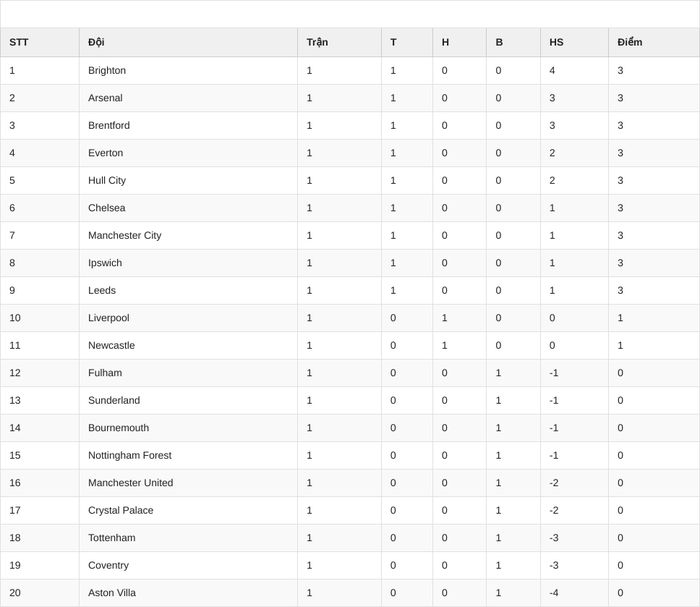Select the Nottingham Forest row
The image size is (700, 607).
click(x=350, y=455)
